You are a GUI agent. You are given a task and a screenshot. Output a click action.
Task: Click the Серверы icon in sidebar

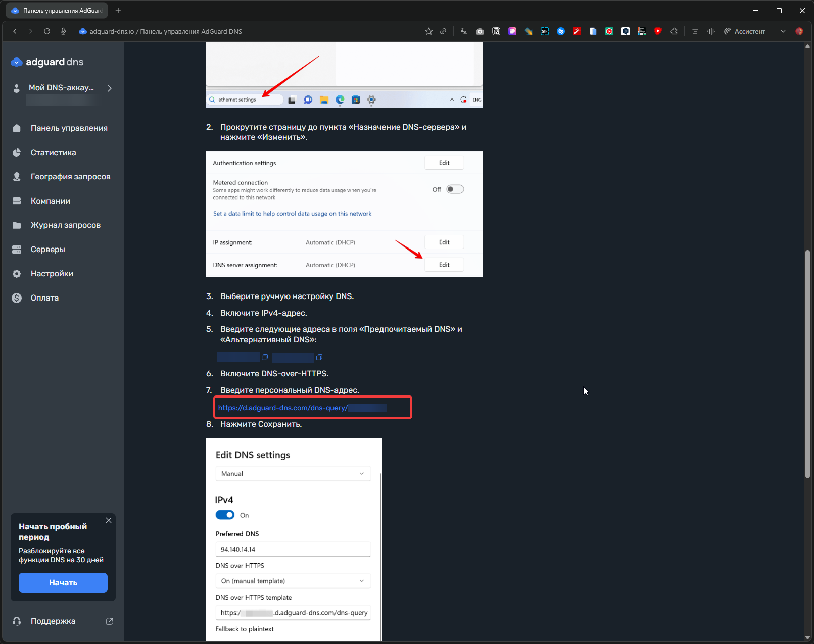click(17, 250)
